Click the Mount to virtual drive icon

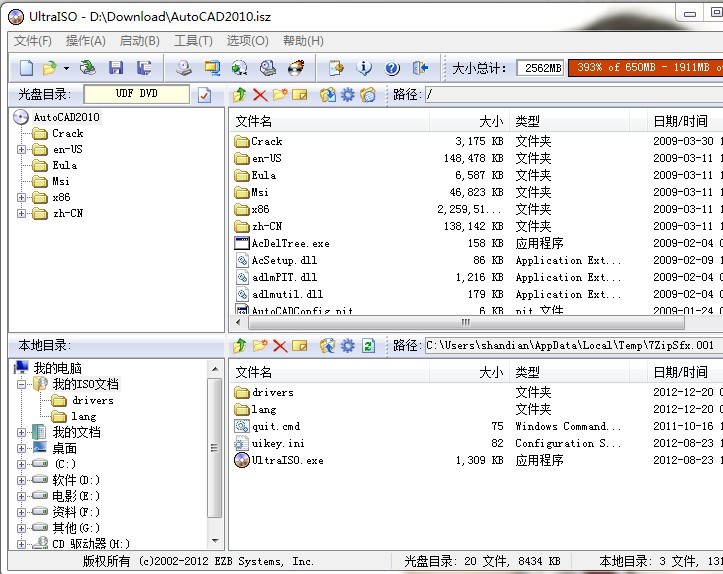click(268, 68)
